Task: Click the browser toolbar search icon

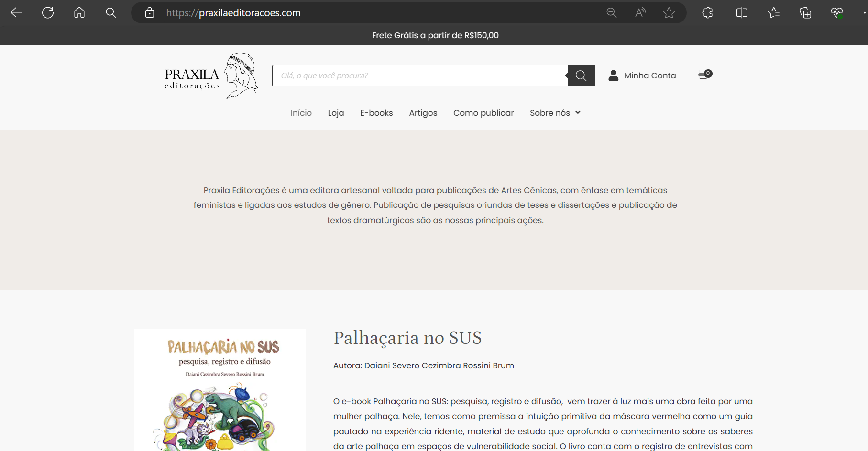Action: click(111, 13)
